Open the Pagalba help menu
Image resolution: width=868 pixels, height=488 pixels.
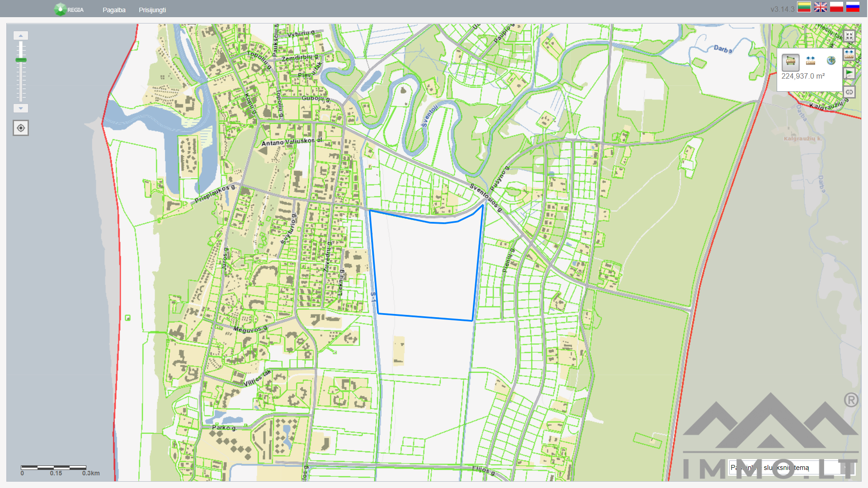[114, 10]
